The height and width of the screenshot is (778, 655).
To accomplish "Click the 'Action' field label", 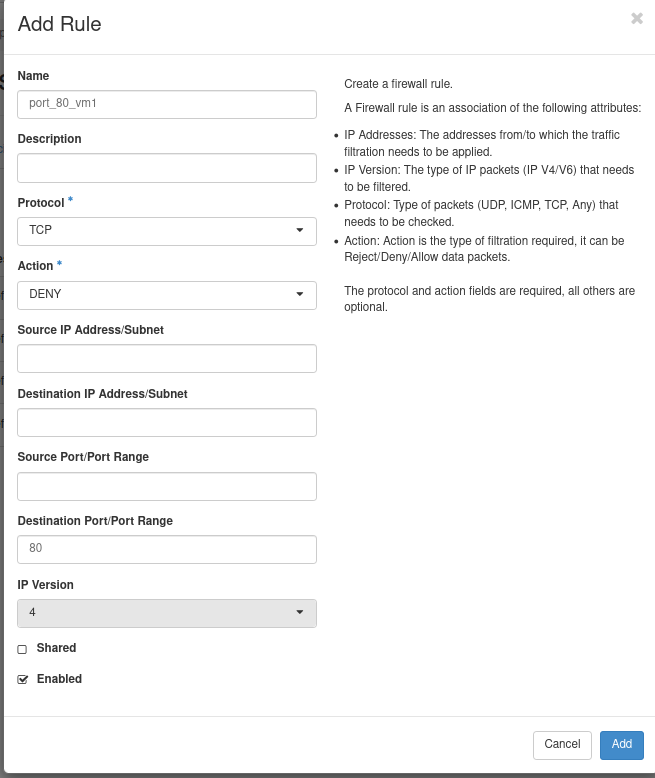I will coord(36,266).
